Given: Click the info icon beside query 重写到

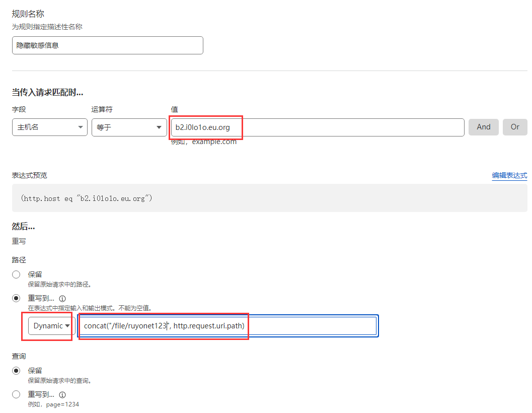Looking at the screenshot, I should point(62,395).
